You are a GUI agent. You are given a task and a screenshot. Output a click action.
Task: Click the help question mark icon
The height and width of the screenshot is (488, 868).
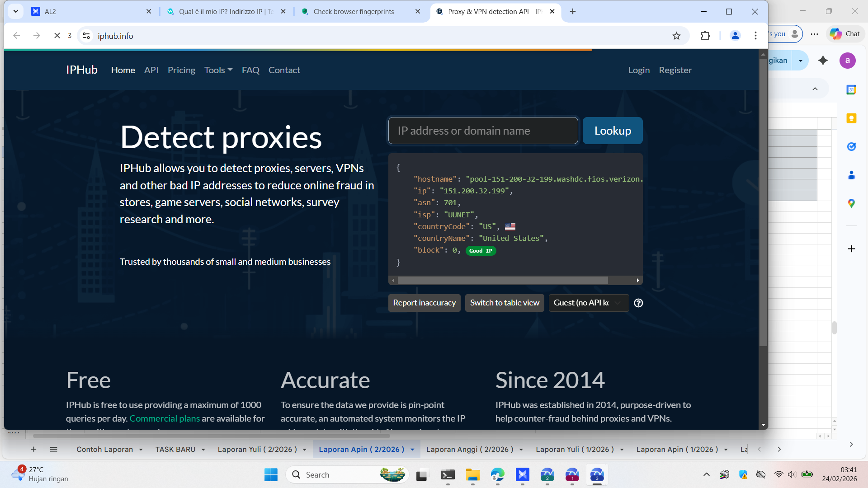(638, 303)
